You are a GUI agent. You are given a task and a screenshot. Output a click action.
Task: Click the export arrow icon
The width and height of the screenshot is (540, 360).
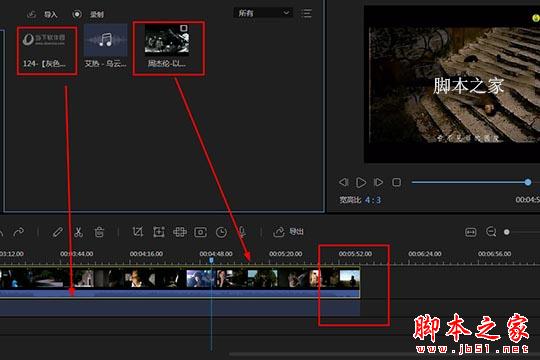pyautogui.click(x=279, y=232)
